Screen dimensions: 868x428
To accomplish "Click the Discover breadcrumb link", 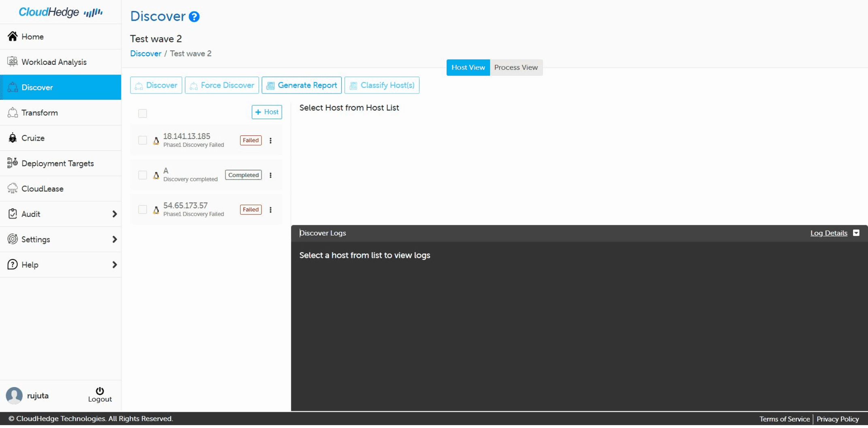I will coord(146,53).
